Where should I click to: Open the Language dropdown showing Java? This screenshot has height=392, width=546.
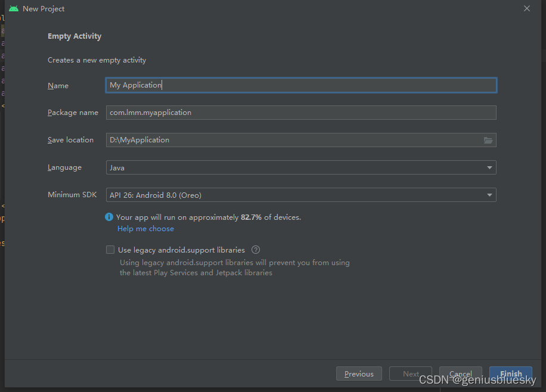[x=301, y=167]
